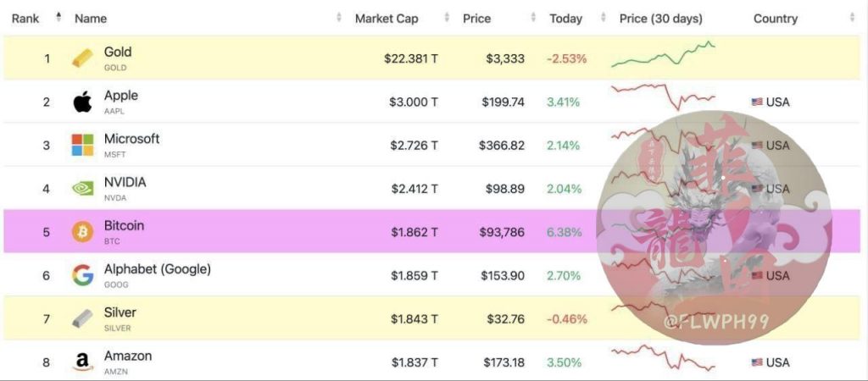Screen dimensions: 868x381
Task: Click the Microsoft logo icon
Action: point(82,145)
